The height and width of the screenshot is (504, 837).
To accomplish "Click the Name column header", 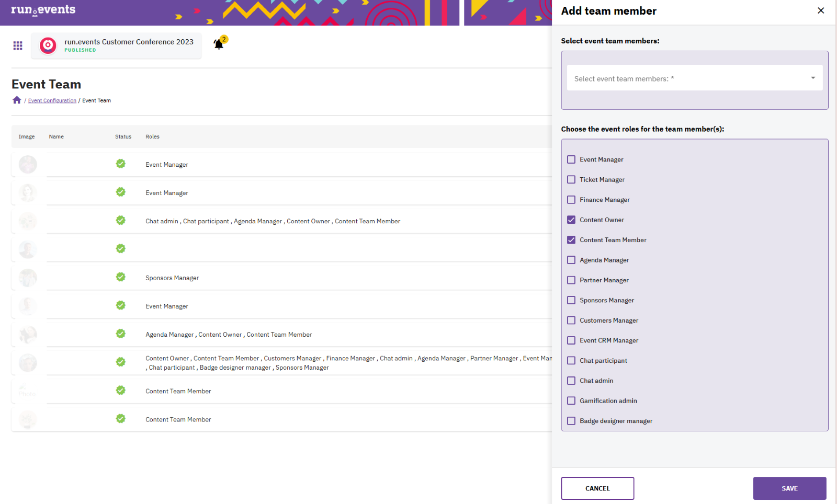I will click(56, 136).
